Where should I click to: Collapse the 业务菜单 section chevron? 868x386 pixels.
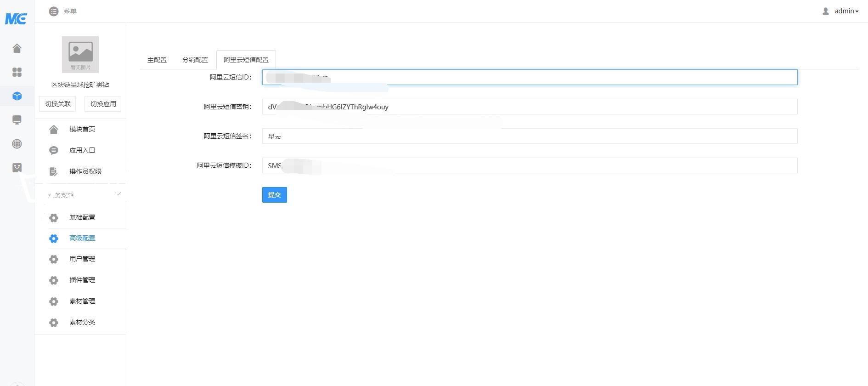pyautogui.click(x=118, y=194)
